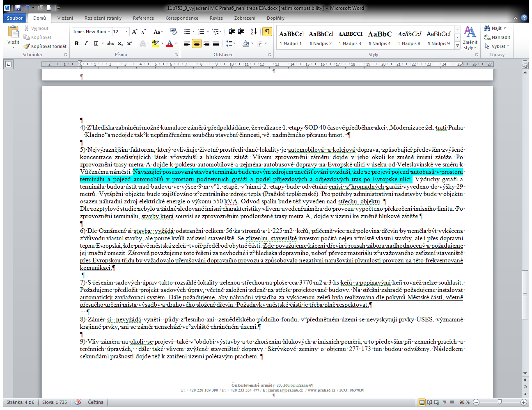This screenshot has width=532, height=410.
Task: Toggle bold formatting
Action: 76,43
